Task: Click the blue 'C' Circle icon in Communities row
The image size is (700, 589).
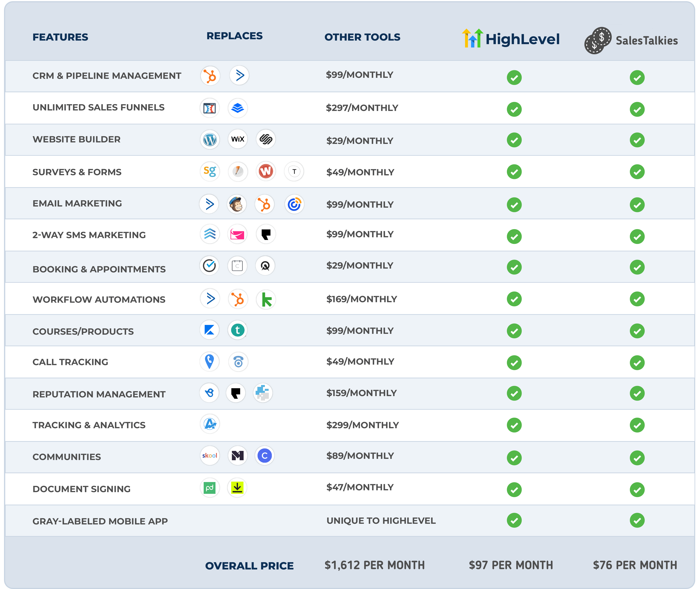Action: [x=265, y=455]
